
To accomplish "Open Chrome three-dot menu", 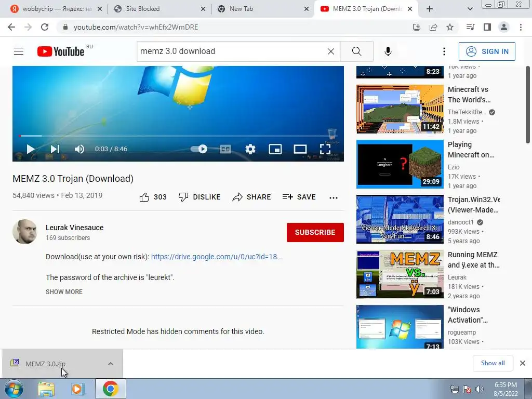I will [521, 27].
